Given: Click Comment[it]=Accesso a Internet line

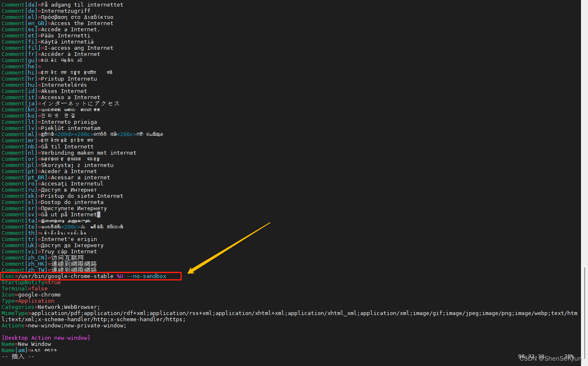Looking at the screenshot, I should (x=51, y=97).
